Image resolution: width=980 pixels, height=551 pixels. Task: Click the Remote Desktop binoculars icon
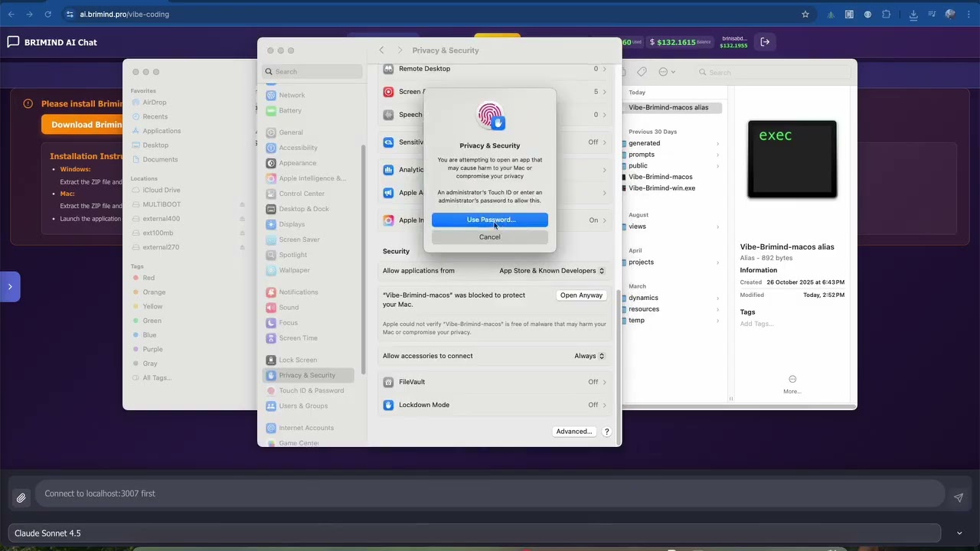pos(389,69)
